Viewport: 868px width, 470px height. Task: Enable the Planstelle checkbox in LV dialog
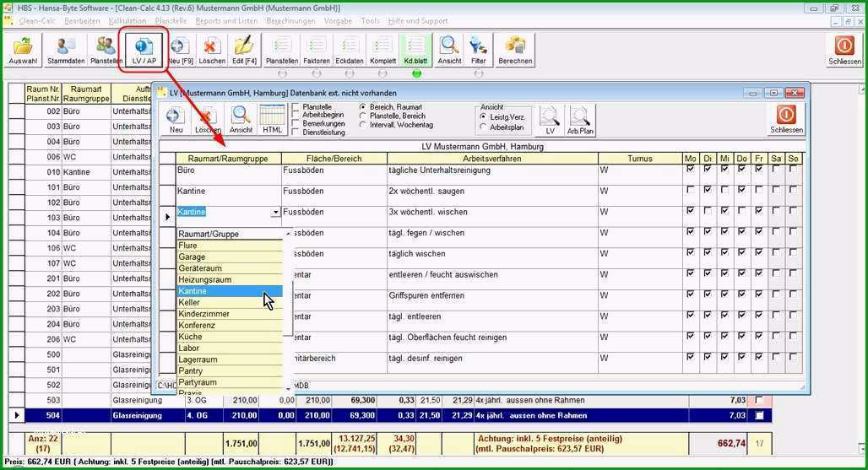tap(296, 106)
